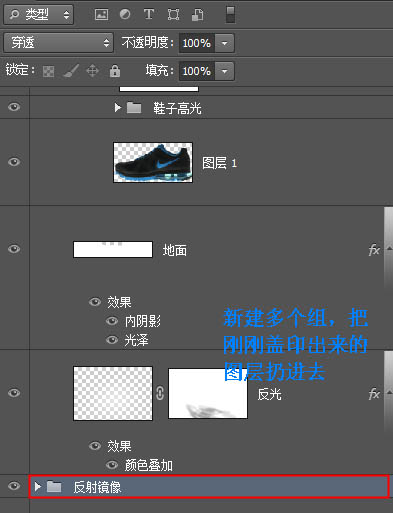Screen dimensions: 393x513
Task: Click fx icon on 地面 layer
Action: pyautogui.click(x=374, y=250)
